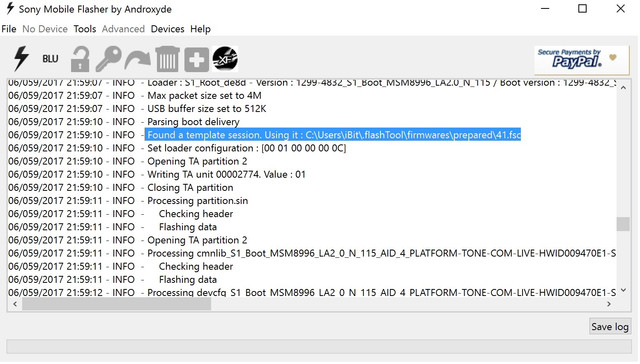Click the horizontal scrollbar thumb

point(116,304)
